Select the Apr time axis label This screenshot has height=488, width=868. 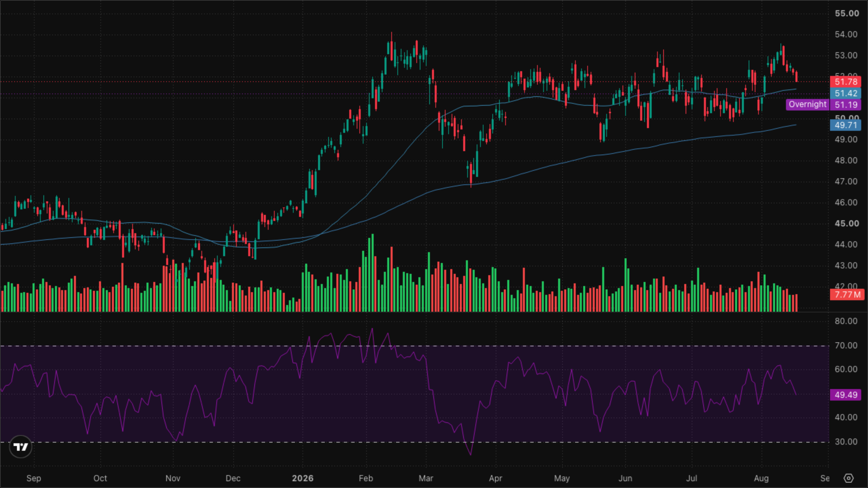pos(495,479)
